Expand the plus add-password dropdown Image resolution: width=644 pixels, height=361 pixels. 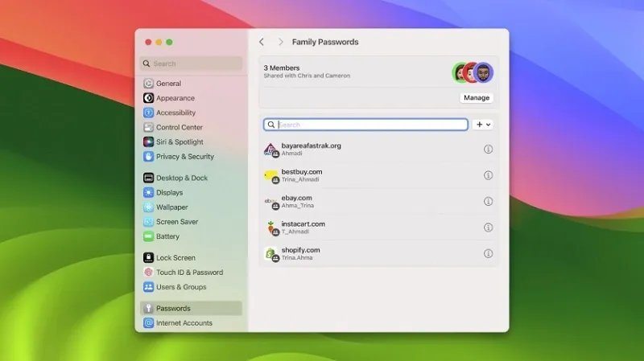tap(483, 125)
